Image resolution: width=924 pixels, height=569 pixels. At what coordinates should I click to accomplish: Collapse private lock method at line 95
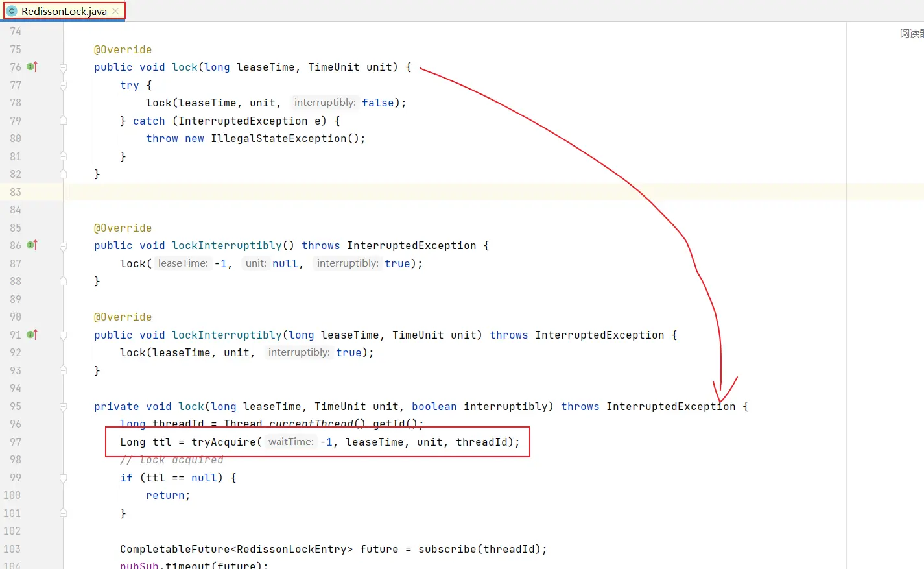(64, 407)
